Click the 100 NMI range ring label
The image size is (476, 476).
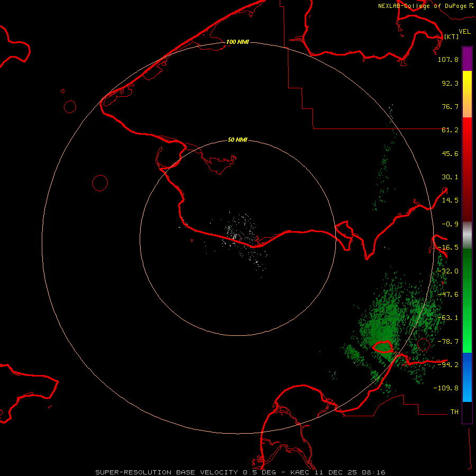click(x=237, y=42)
